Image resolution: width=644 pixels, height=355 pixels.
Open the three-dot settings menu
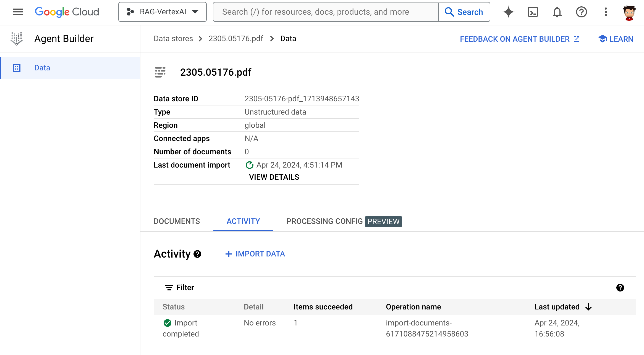pyautogui.click(x=606, y=12)
